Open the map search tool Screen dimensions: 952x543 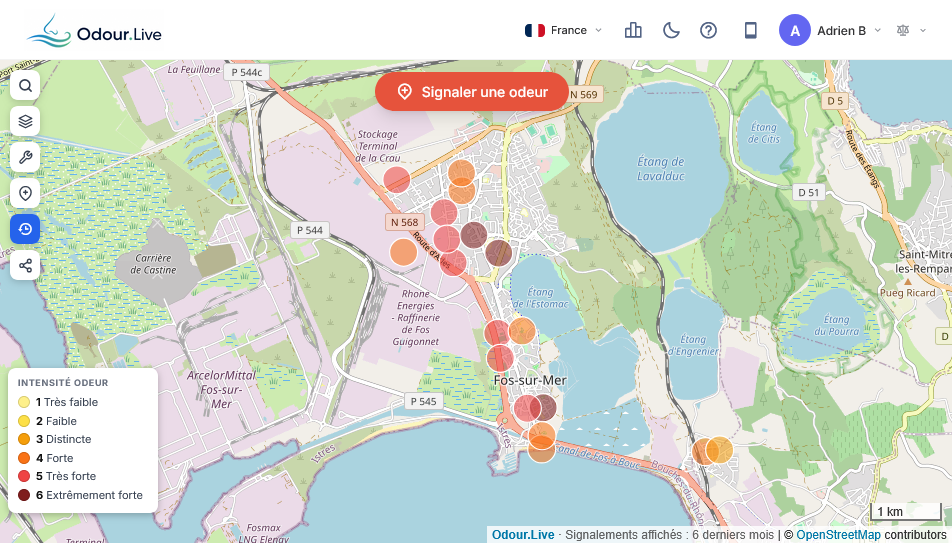pyautogui.click(x=25, y=86)
